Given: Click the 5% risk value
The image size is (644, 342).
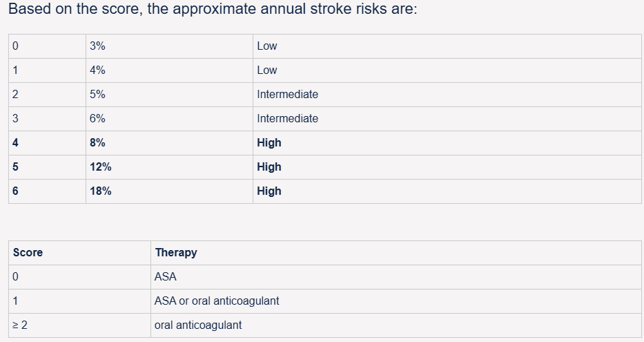Looking at the screenshot, I should coord(97,94).
